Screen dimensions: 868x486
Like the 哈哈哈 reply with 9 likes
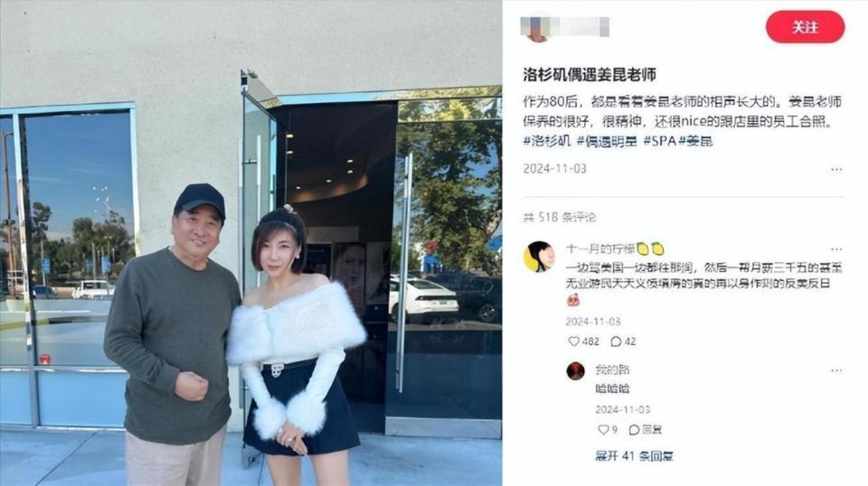608,430
